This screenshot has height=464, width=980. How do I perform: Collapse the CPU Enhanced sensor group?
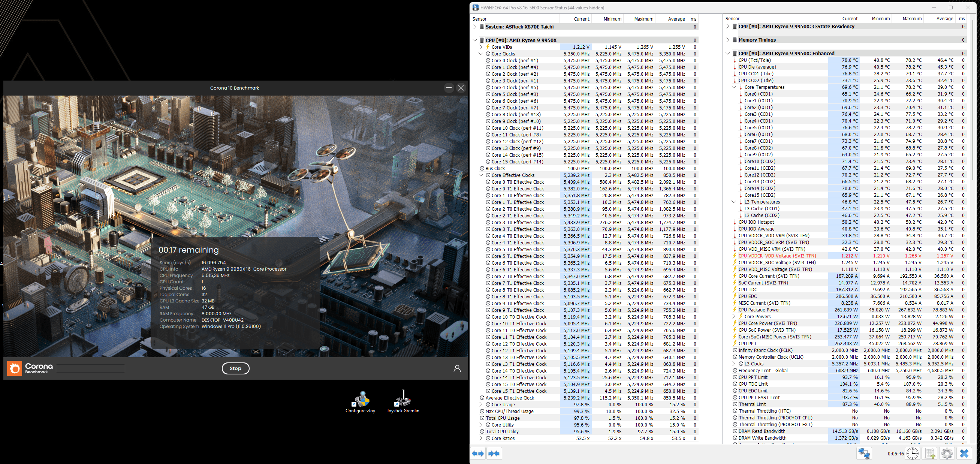[727, 54]
